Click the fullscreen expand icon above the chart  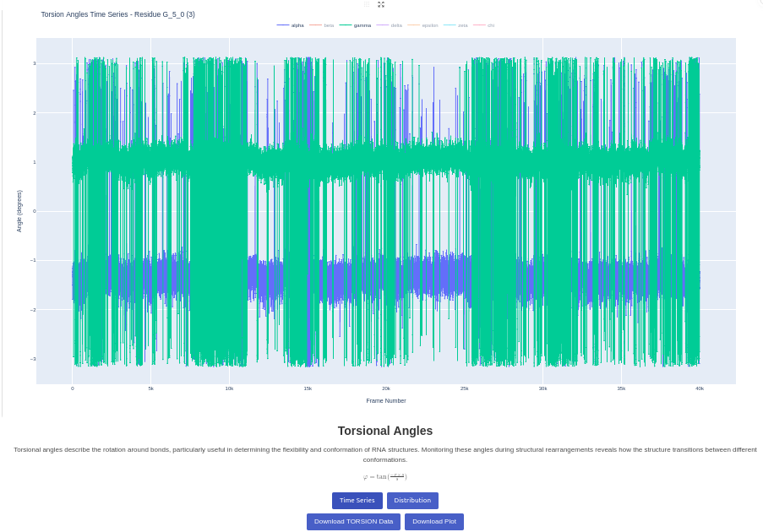coord(381,4)
